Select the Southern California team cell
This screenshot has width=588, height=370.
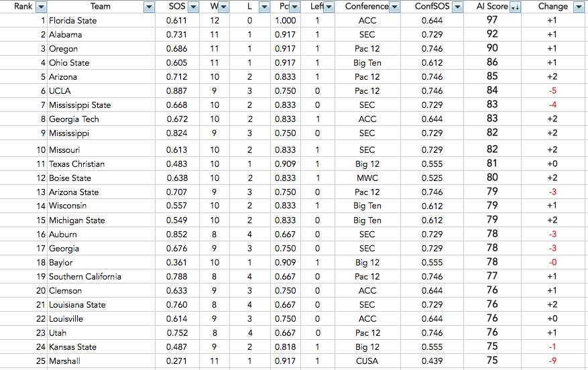(x=101, y=276)
